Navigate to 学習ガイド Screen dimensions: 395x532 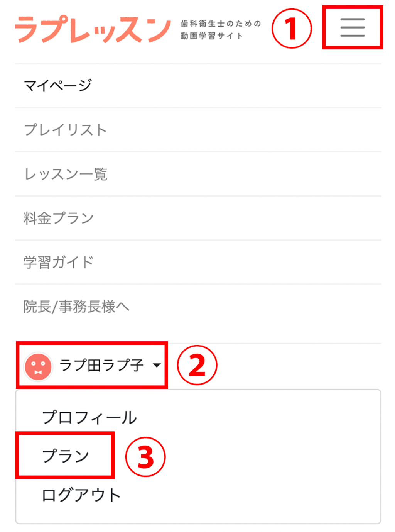pos(59,262)
